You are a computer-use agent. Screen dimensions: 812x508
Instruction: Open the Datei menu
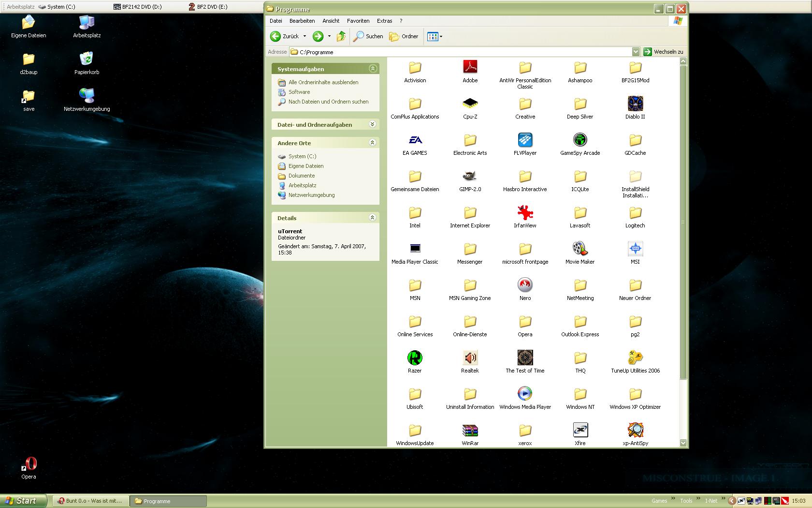[275, 21]
